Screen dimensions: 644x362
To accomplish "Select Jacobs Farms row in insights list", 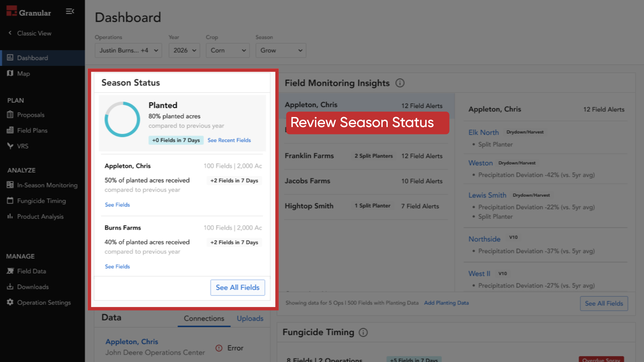I will pos(366,181).
